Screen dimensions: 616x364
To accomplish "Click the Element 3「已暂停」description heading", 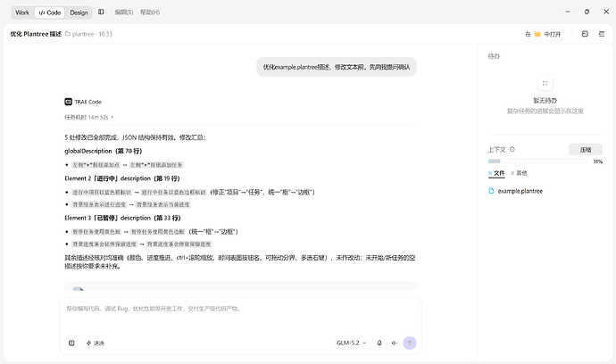I will [x=122, y=218].
